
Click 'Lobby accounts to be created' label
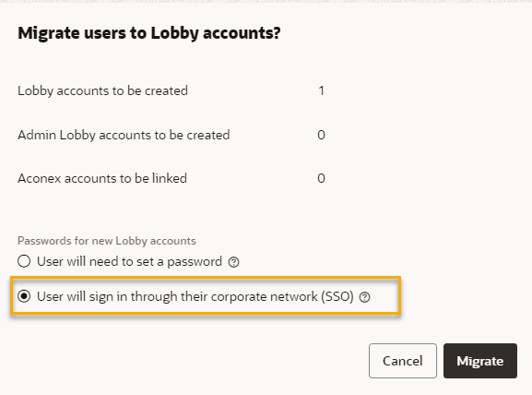coord(102,91)
